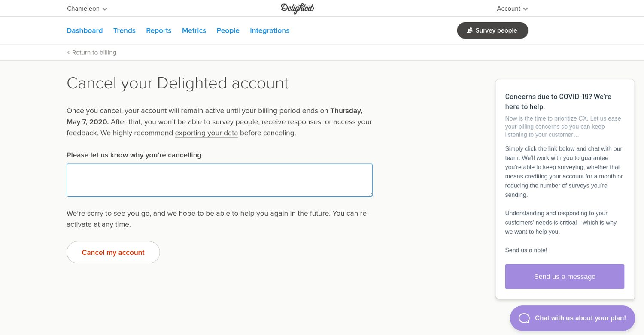
Task: Open the Trends section
Action: (125, 30)
